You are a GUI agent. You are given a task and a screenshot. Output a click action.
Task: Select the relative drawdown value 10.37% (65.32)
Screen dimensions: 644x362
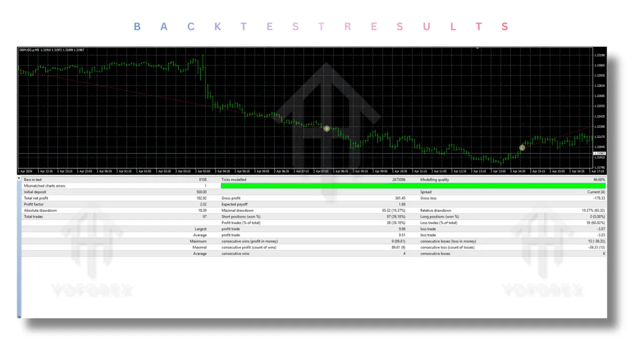[x=594, y=211]
